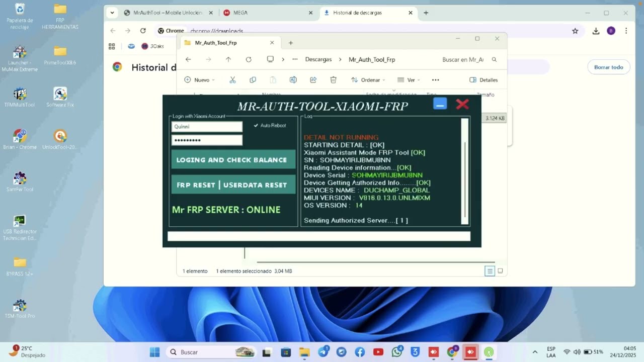Screen dimensions: 644x362
Task: Add a new tab in File Explorer
Action: [x=291, y=43]
